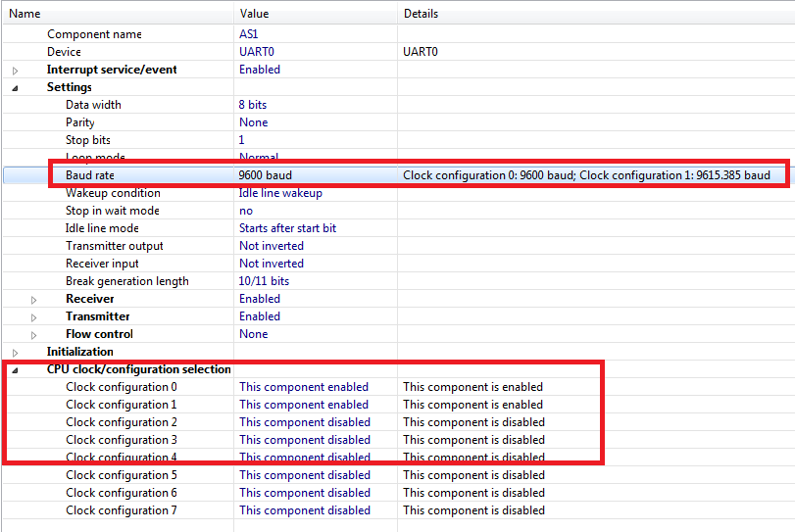Select the Baud rate row label
The width and height of the screenshot is (795, 532).
90,175
